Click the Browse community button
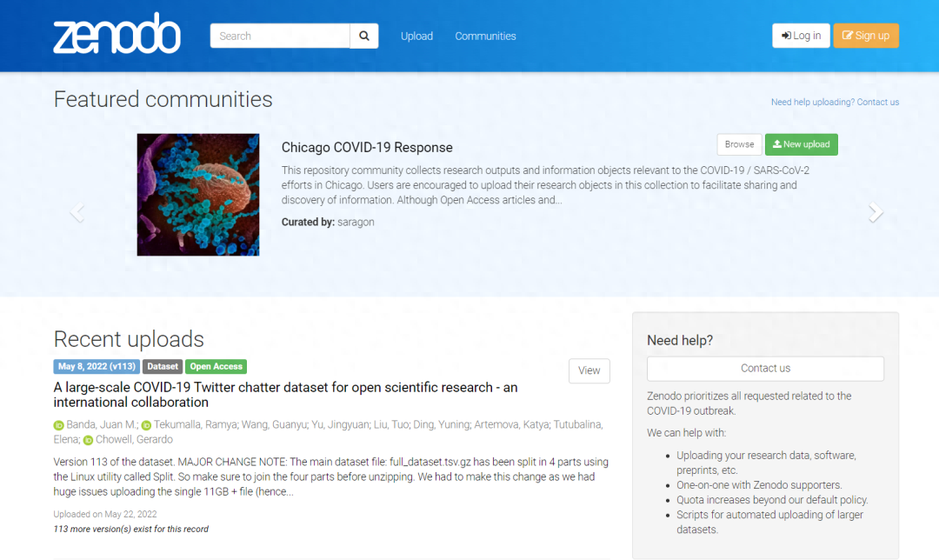Image resolution: width=939 pixels, height=560 pixels. click(x=739, y=144)
